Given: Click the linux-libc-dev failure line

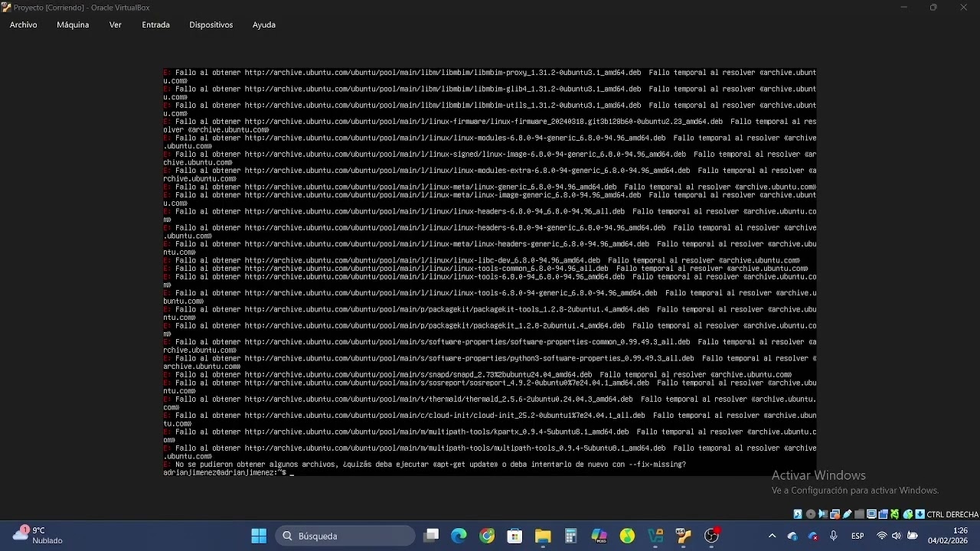Looking at the screenshot, I should tap(482, 260).
